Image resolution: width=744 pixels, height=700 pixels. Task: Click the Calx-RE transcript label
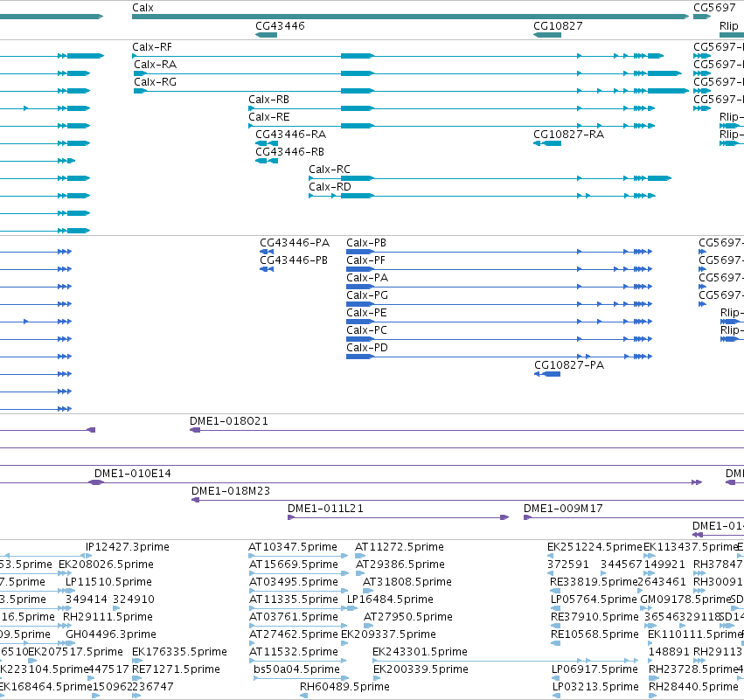point(269,117)
